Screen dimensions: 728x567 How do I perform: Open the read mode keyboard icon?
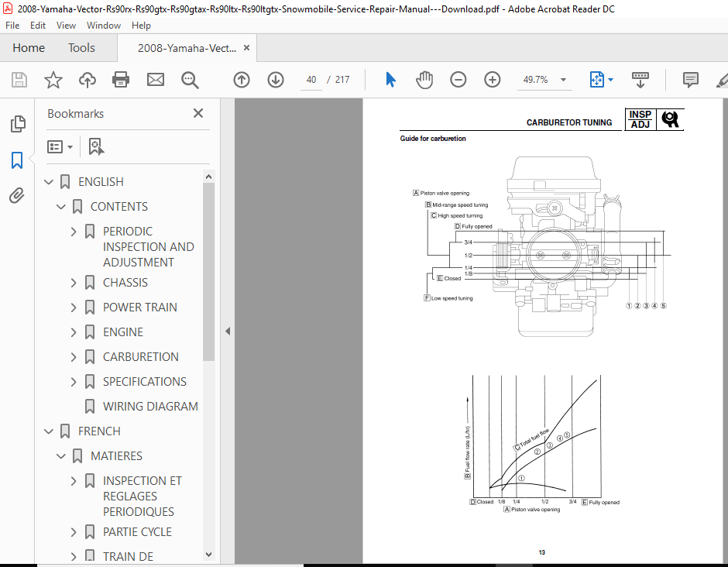click(640, 80)
